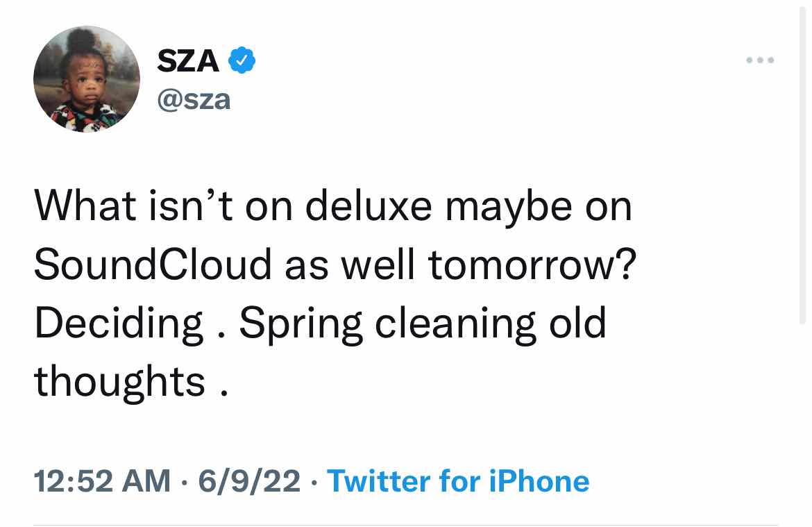The image size is (812, 527).
Task: Open the @sza handle link
Action: [x=194, y=99]
